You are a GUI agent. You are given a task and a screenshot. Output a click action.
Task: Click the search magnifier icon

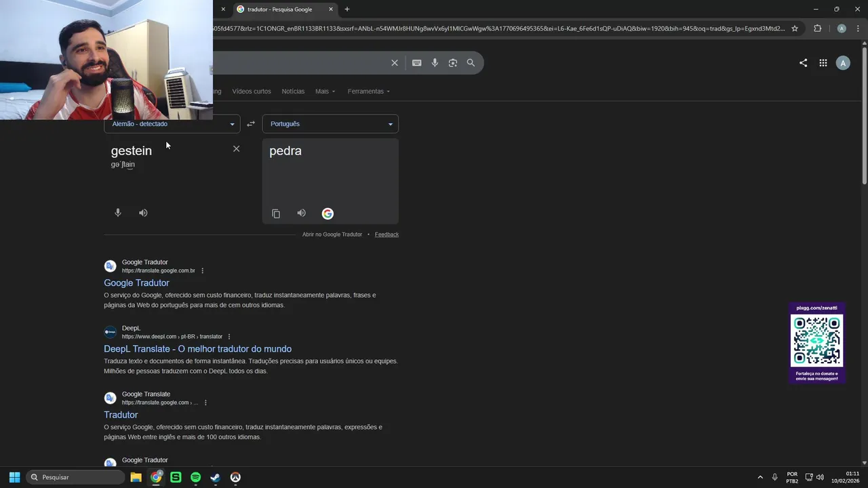471,63
